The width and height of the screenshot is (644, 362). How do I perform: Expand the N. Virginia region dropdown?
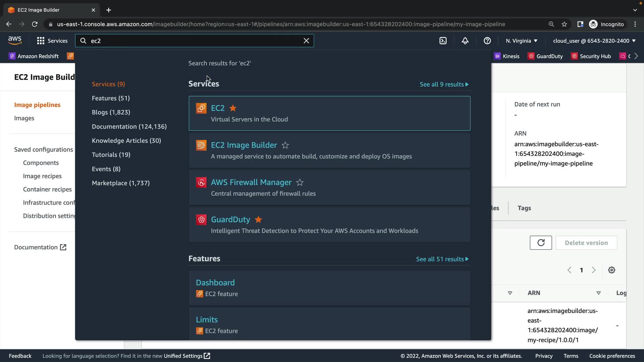tap(522, 41)
